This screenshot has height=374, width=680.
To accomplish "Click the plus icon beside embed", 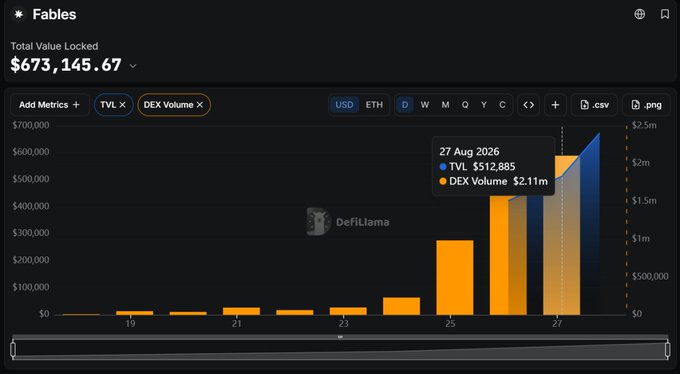I will click(555, 105).
